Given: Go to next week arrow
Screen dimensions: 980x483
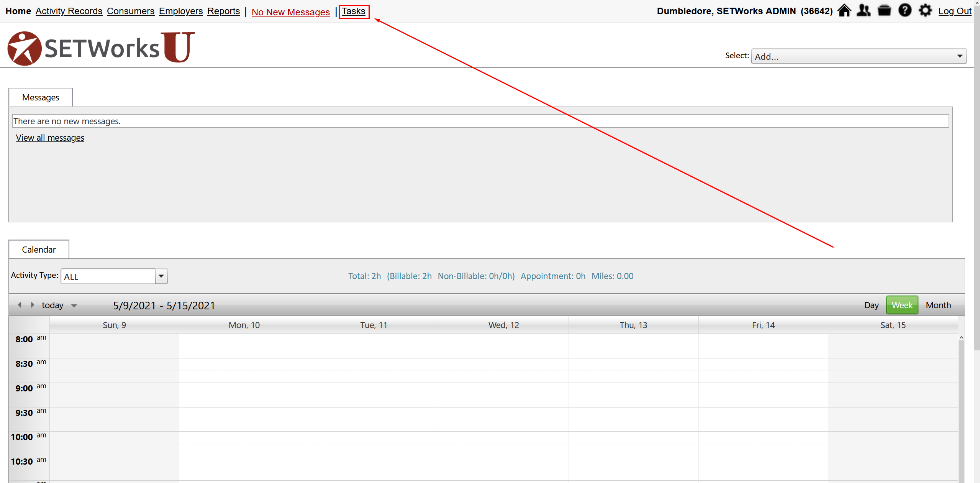Looking at the screenshot, I should 33,305.
